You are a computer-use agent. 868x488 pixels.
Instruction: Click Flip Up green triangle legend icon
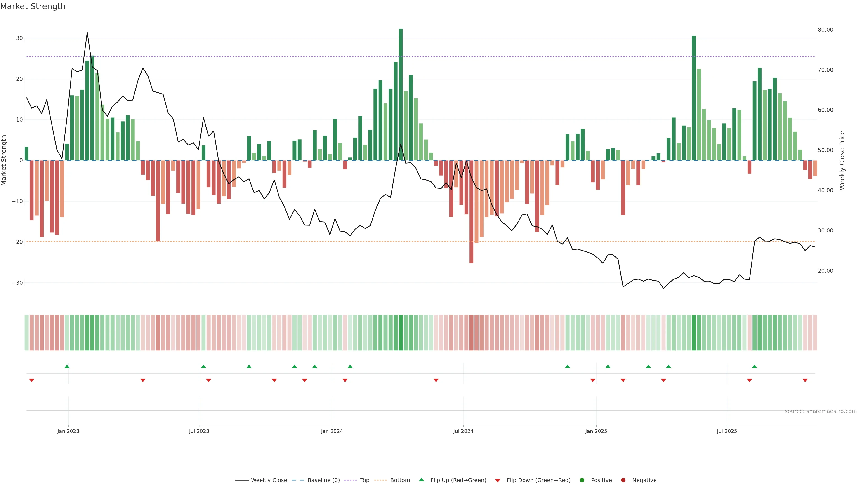(421, 480)
